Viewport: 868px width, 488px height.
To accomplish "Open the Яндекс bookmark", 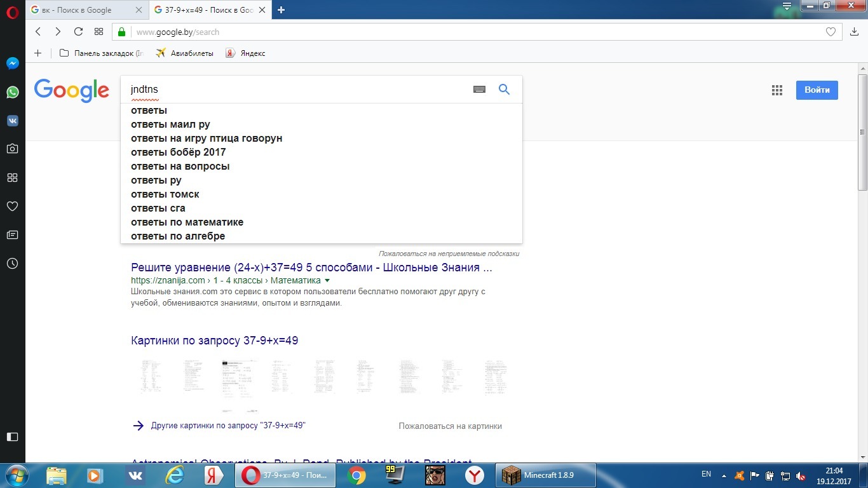I will coord(245,53).
